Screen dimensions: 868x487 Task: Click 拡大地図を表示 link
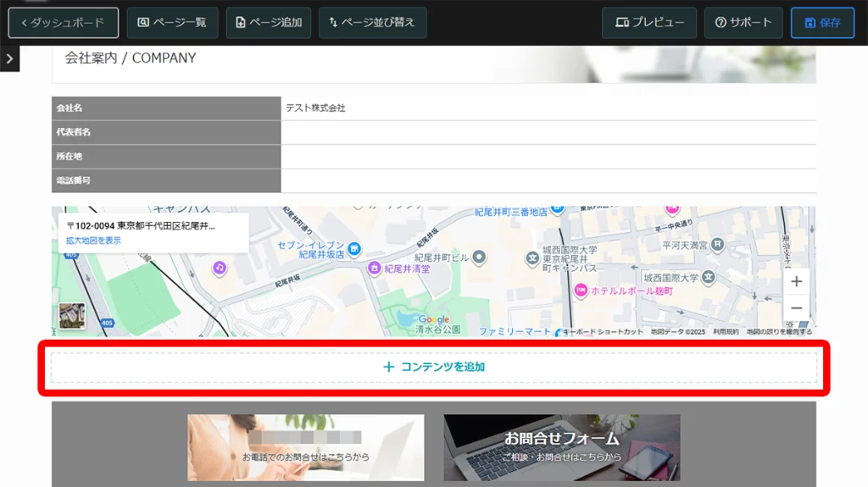93,241
